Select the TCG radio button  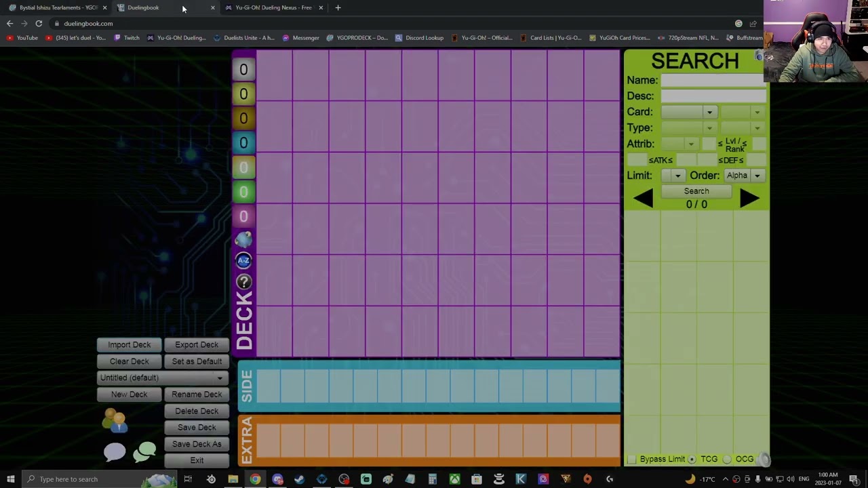(x=692, y=460)
